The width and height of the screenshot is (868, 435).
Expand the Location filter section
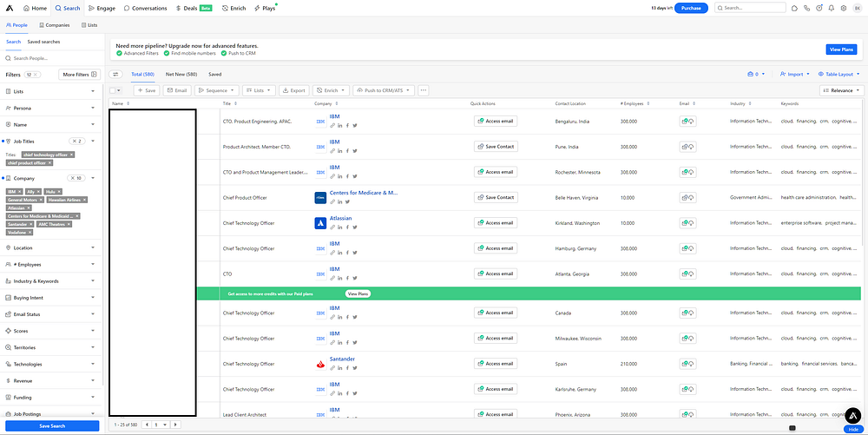pyautogui.click(x=52, y=247)
